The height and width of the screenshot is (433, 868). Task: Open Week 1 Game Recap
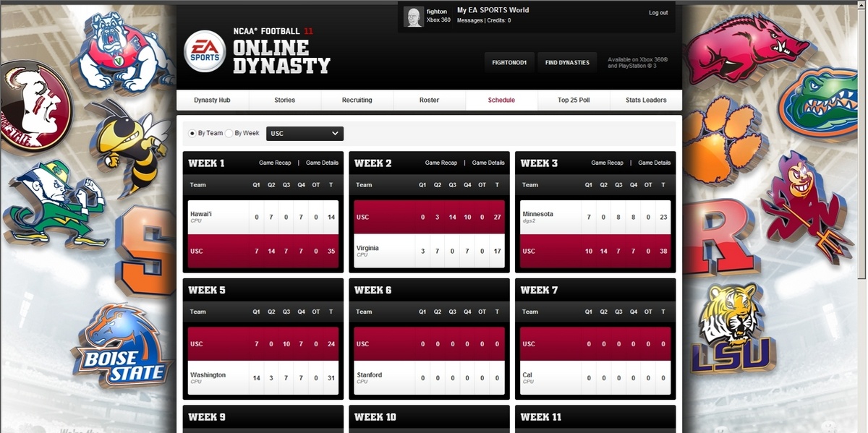pos(276,163)
